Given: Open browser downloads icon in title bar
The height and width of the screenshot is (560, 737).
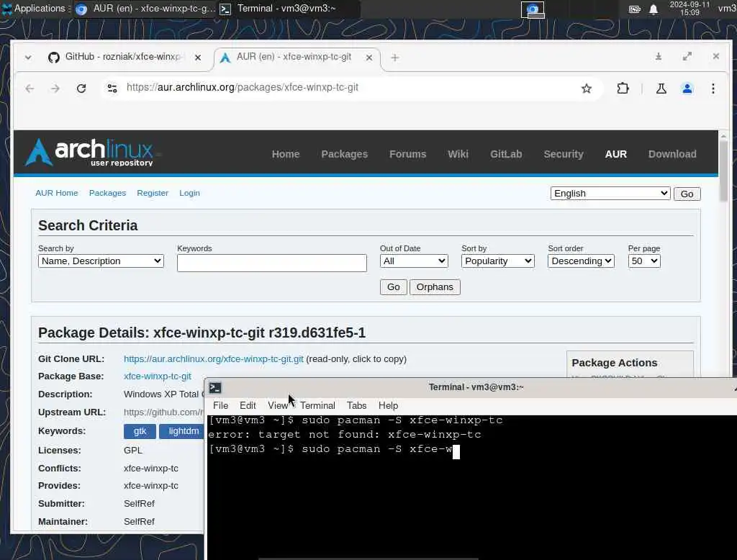Looking at the screenshot, I should click(659, 56).
